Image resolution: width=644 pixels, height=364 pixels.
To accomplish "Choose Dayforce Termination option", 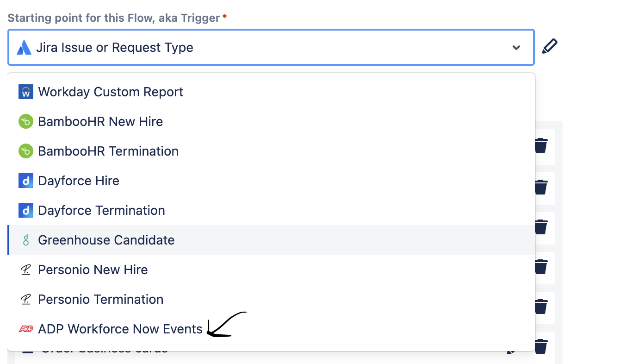I will tap(271, 210).
